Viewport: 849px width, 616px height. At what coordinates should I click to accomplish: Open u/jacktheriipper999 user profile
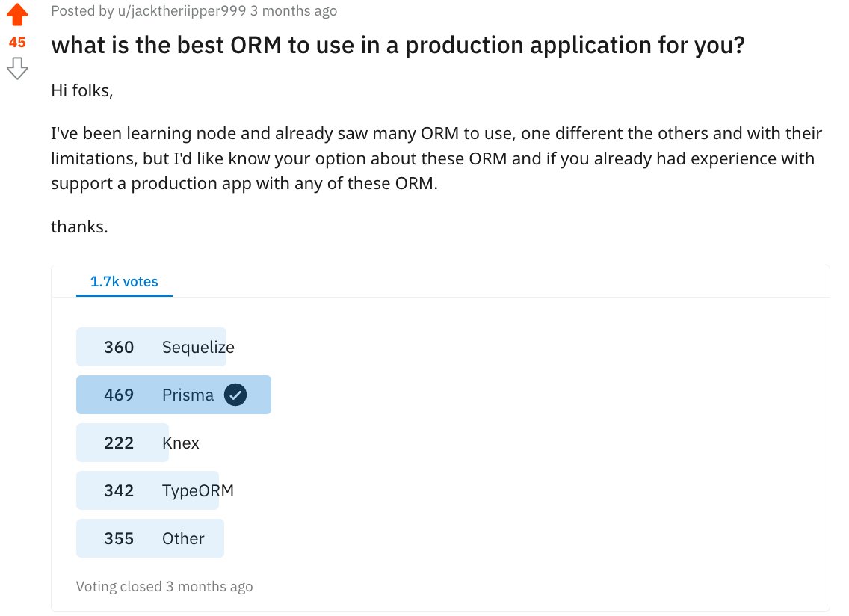pos(182,10)
